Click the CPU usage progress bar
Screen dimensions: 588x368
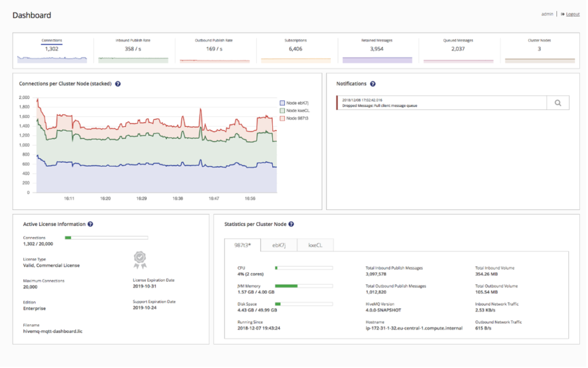click(304, 268)
